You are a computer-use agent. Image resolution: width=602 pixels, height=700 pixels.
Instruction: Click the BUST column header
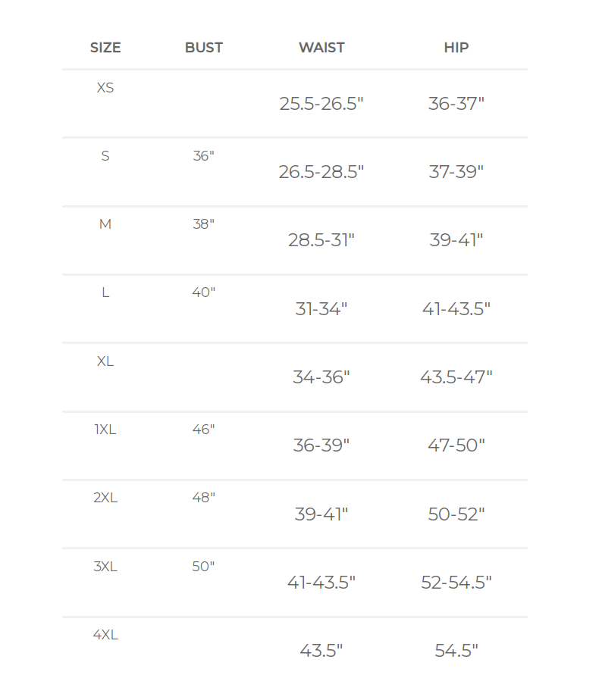click(x=204, y=48)
